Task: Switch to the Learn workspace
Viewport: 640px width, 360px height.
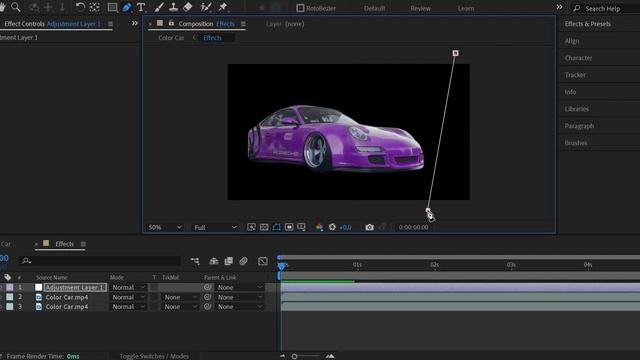Action: click(x=466, y=9)
